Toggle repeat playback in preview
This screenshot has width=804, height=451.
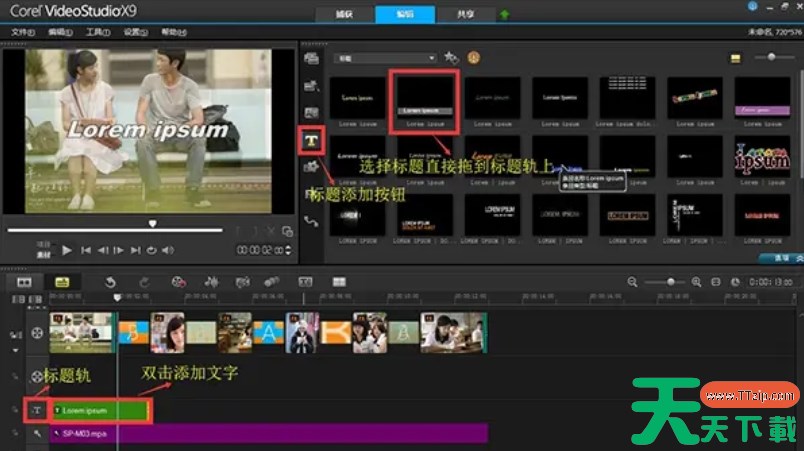click(151, 250)
